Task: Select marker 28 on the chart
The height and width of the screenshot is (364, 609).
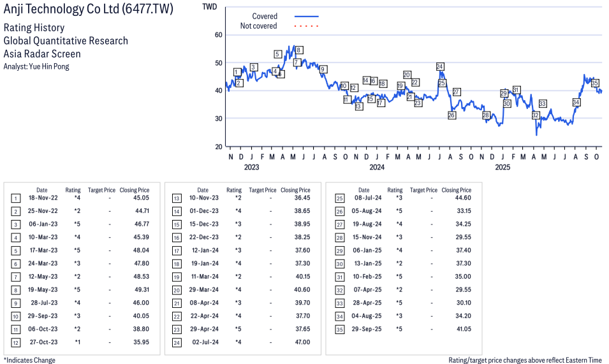Action: click(486, 115)
